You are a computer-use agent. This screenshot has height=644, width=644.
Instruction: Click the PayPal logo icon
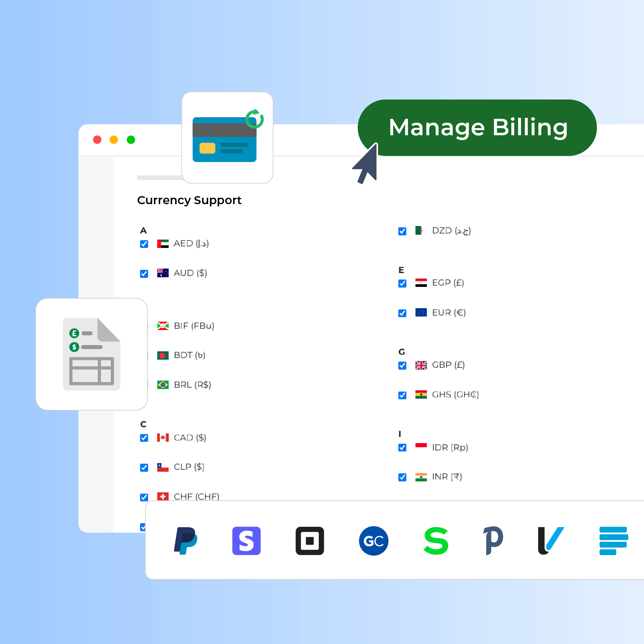click(186, 541)
